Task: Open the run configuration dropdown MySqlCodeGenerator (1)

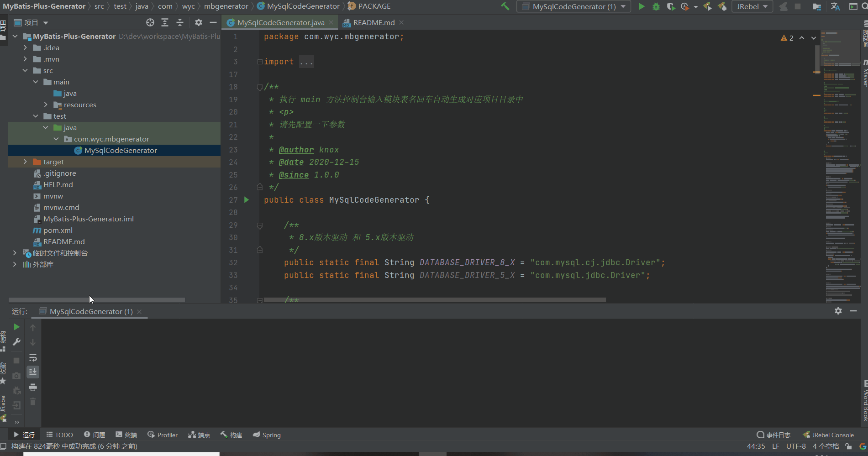Action: click(573, 6)
